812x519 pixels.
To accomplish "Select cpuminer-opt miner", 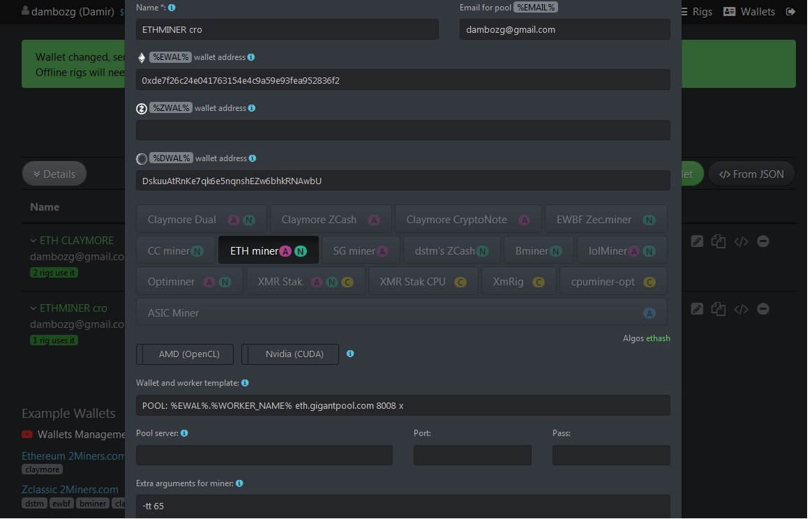I will pyautogui.click(x=613, y=282).
